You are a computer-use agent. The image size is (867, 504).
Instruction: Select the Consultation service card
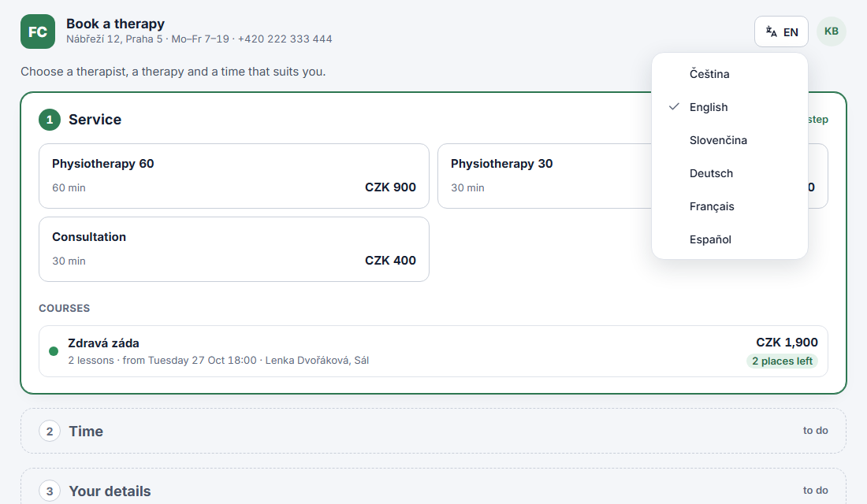234,249
